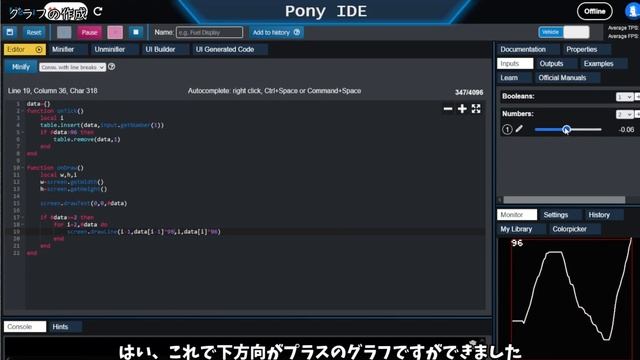
Task: Select the Hints tab
Action: coord(65,327)
